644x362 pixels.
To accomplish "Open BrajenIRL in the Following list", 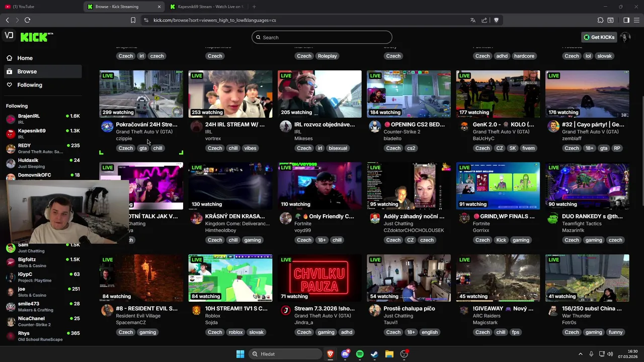I will pos(43,119).
